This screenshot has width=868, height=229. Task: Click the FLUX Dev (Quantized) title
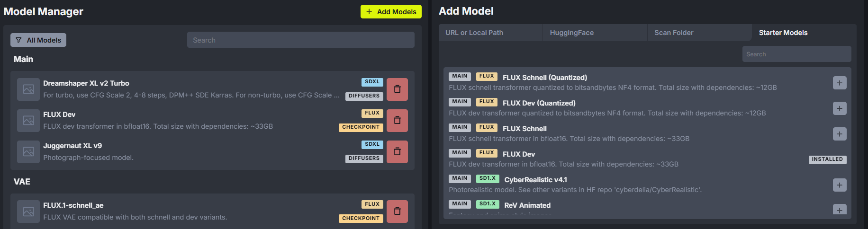pos(539,103)
